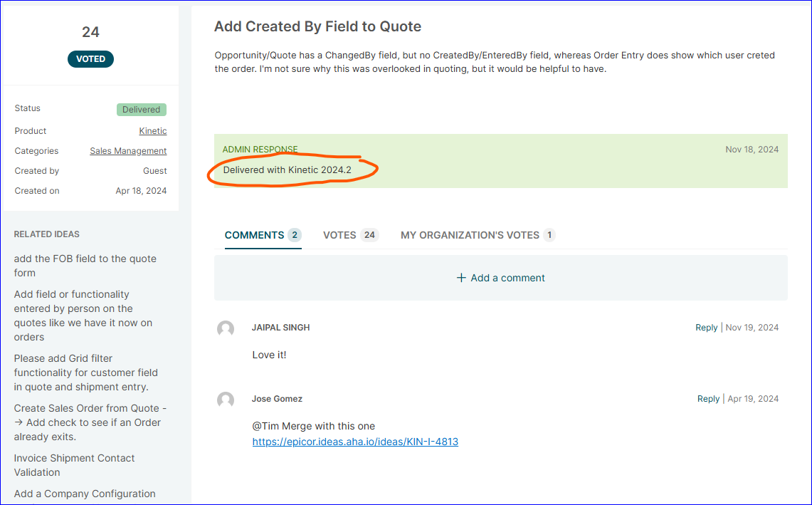Click the RELATED IDEAS heading

coord(46,234)
